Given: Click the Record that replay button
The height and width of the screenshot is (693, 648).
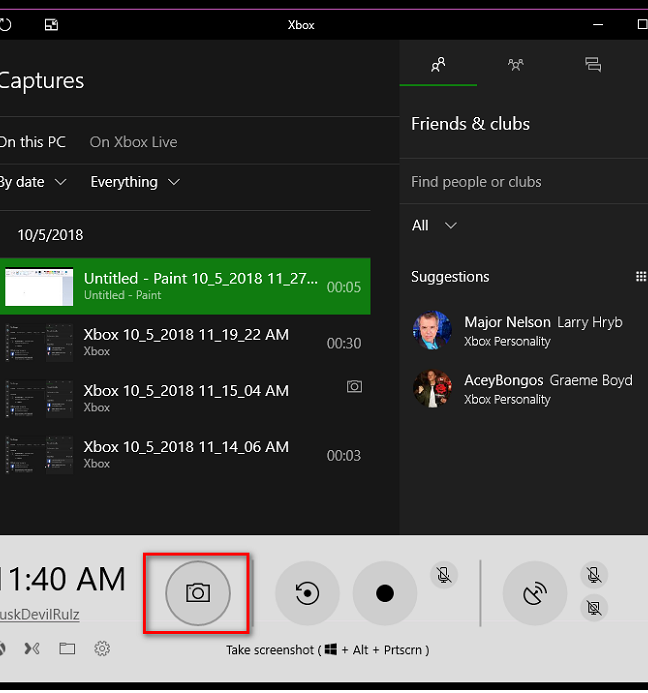Looking at the screenshot, I should (307, 593).
